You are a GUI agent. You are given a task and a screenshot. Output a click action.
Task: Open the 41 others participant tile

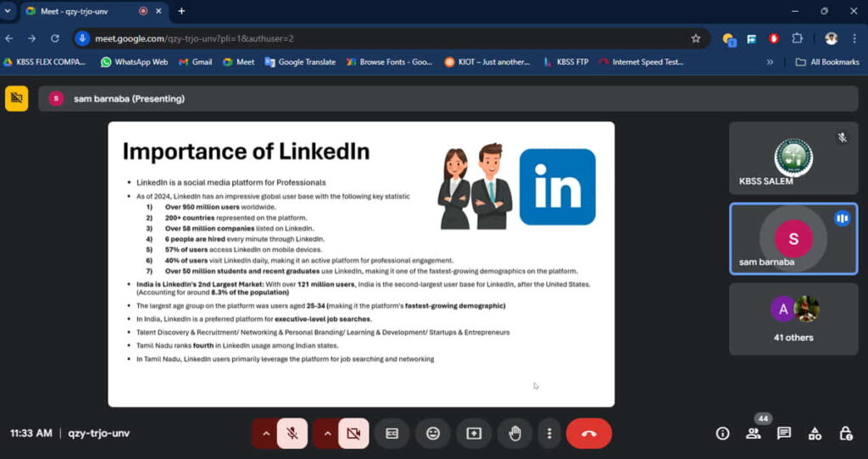coord(793,319)
